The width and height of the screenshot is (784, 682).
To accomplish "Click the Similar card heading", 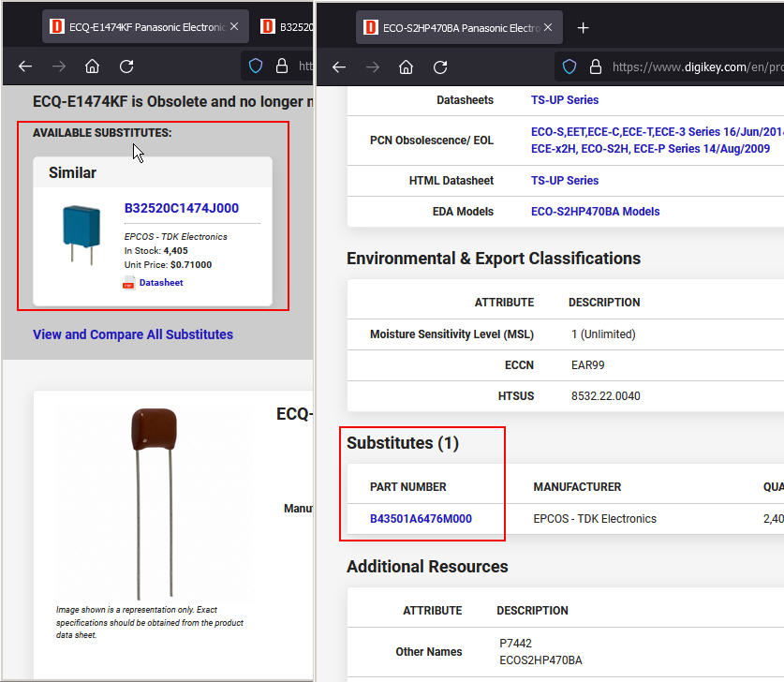I will [x=72, y=173].
